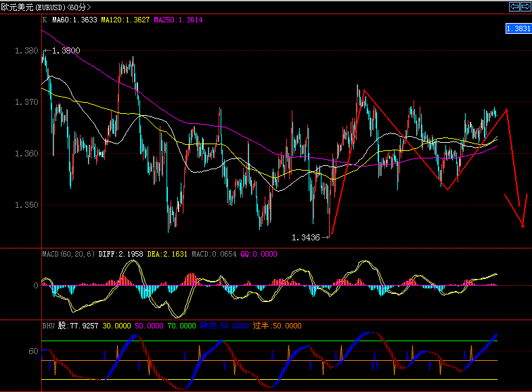Select the MA60:1.3633 indicator label

point(74,20)
